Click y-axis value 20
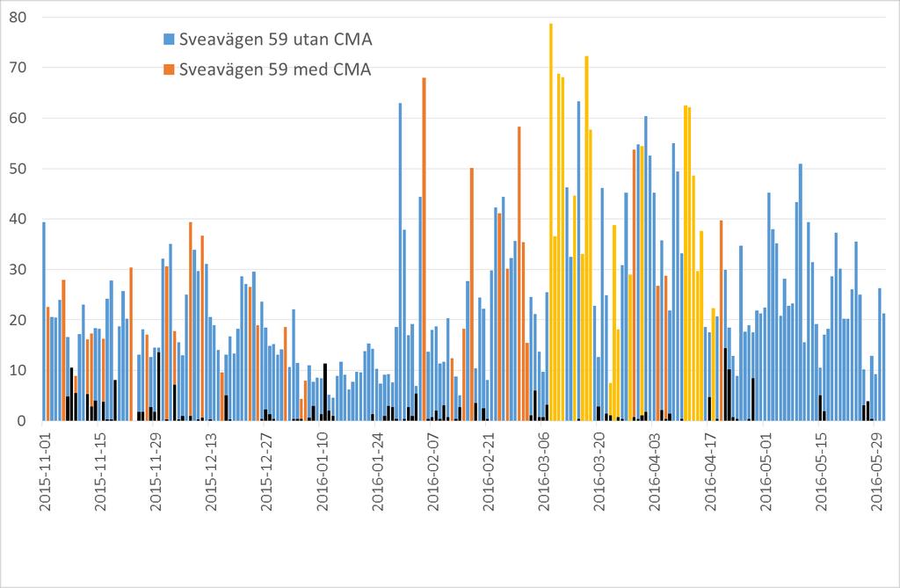Viewport: 900px width, 588px height. 18,320
